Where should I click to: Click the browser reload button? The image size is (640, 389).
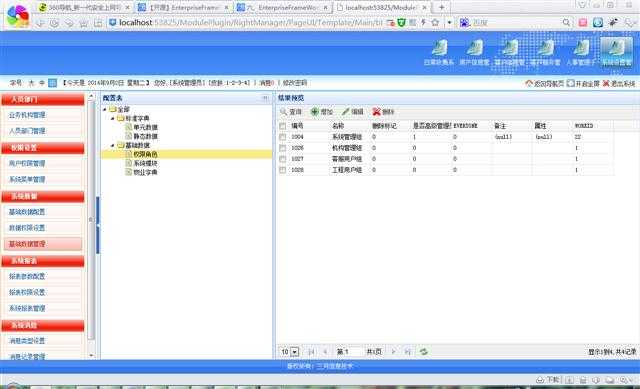pos(54,23)
